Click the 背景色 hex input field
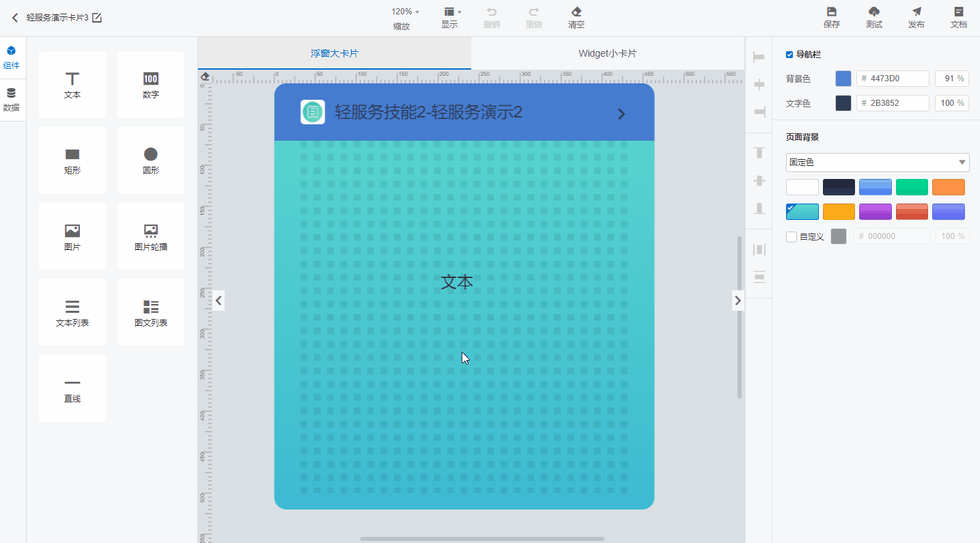980x543 pixels. point(893,79)
